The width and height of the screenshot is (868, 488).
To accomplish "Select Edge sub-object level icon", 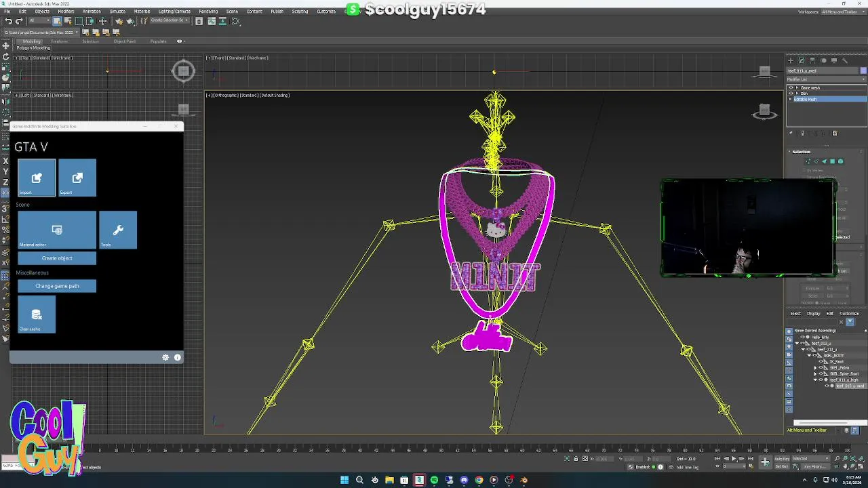I will click(x=816, y=161).
